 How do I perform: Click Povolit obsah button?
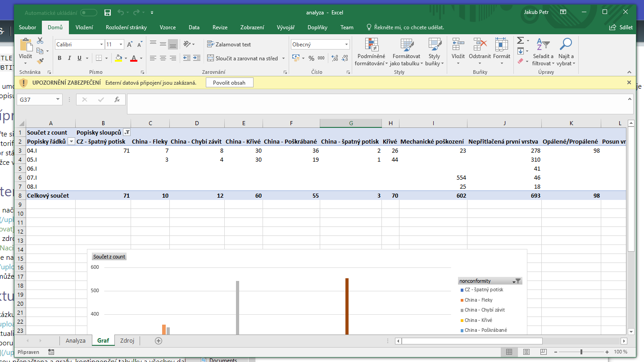(229, 82)
